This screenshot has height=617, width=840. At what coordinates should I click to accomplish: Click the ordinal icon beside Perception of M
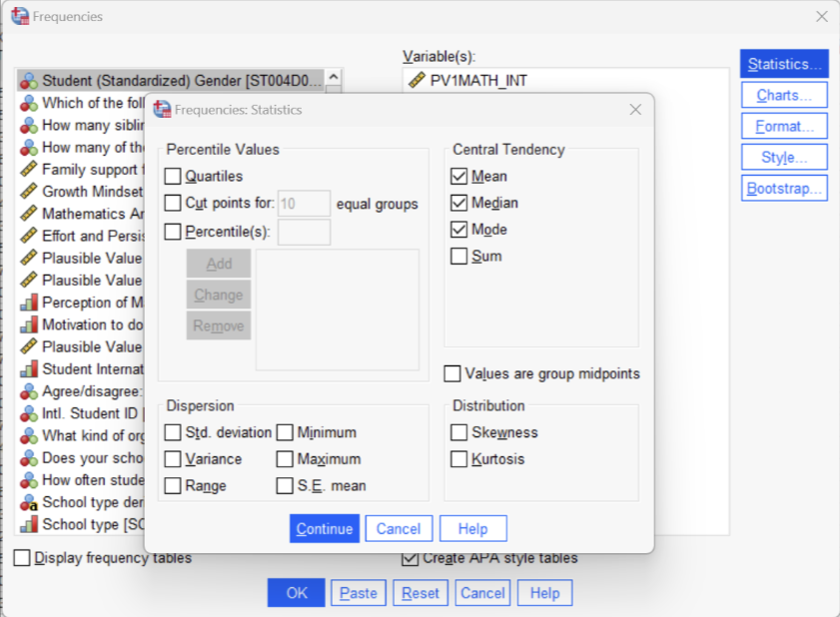tap(29, 303)
